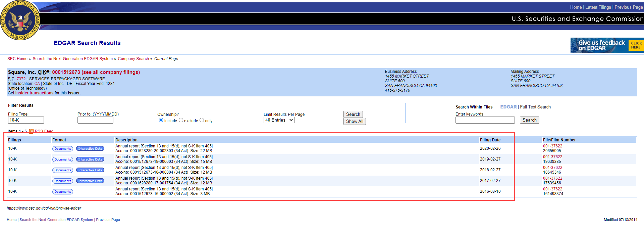
Task: Open the RSS Feed icon
Action: tap(31, 131)
